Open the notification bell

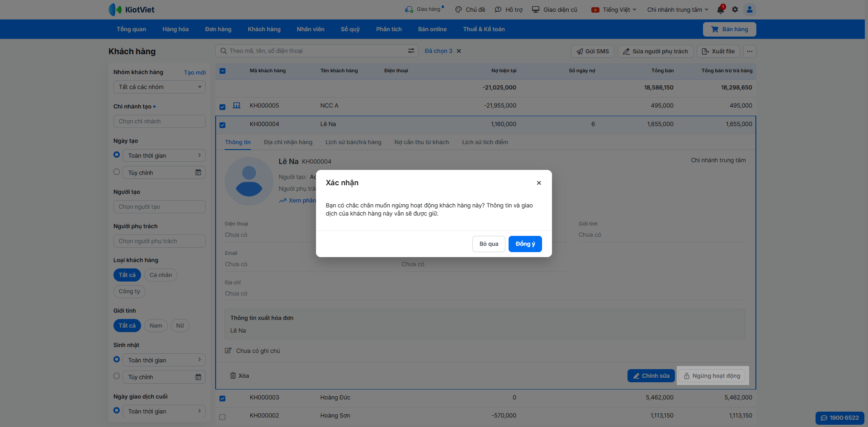[721, 9]
